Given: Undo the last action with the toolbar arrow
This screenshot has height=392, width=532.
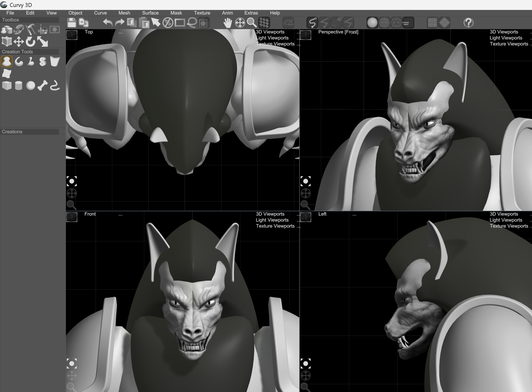Looking at the screenshot, I should pos(108,23).
